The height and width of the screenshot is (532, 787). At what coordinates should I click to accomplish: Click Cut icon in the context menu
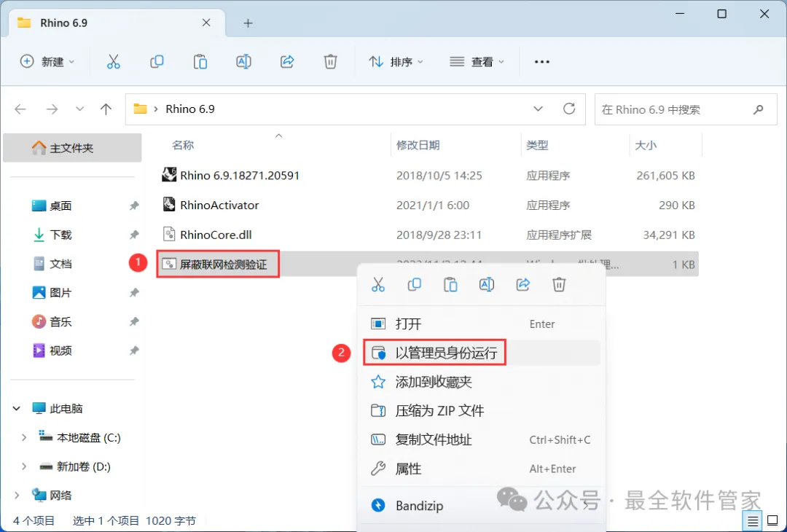pyautogui.click(x=378, y=284)
